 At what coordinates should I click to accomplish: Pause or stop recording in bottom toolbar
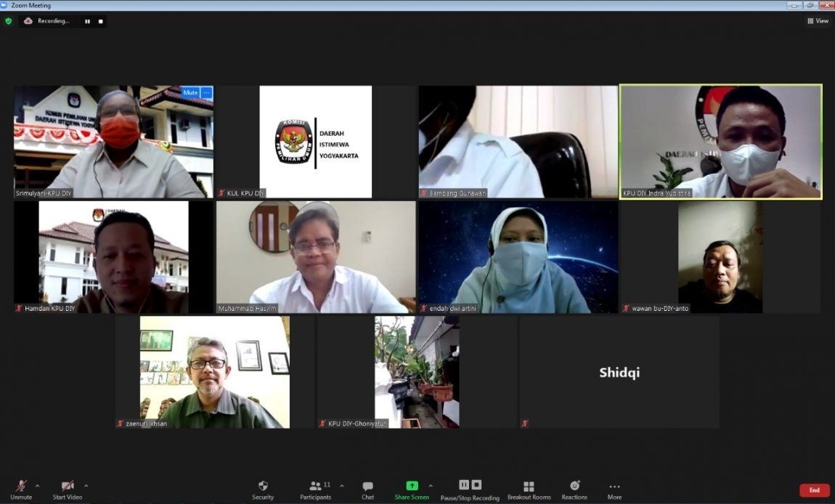pos(470,489)
